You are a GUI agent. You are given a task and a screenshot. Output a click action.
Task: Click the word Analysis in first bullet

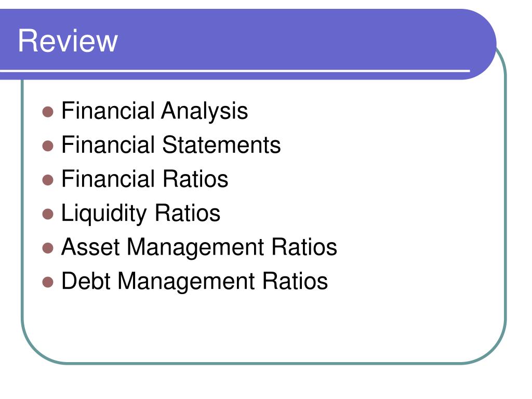[205, 111]
